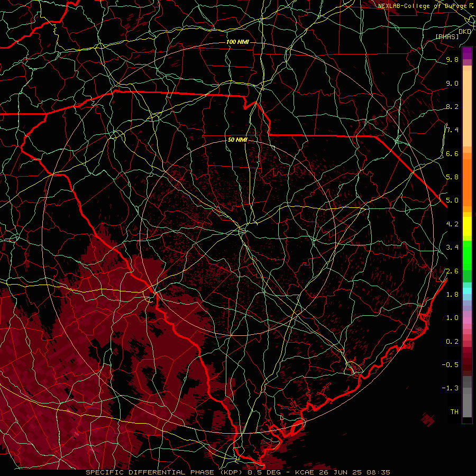
Task: Click the purple segment atop the color scale
Action: point(467,53)
